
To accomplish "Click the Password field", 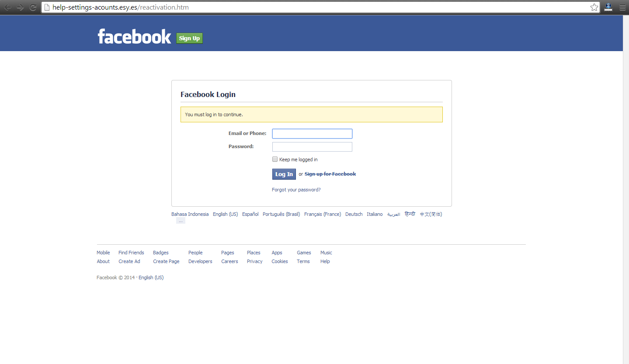I will [312, 147].
